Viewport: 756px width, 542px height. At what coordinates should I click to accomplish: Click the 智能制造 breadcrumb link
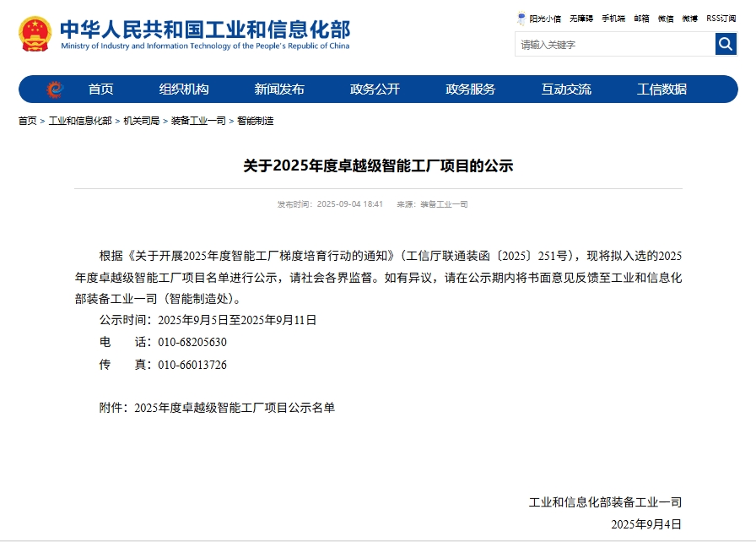[256, 122]
